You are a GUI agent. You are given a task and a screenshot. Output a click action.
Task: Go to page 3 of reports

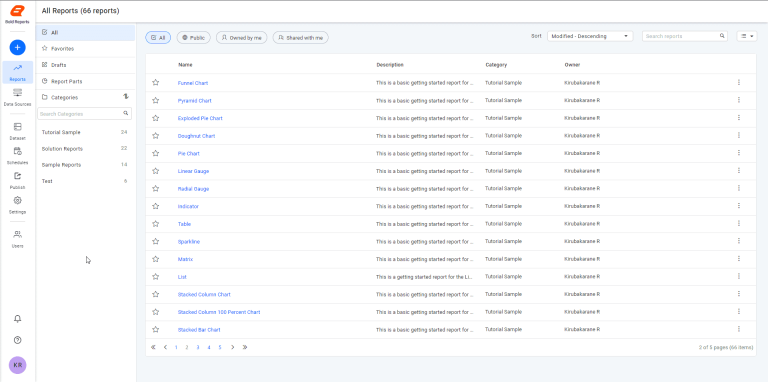(x=198, y=347)
